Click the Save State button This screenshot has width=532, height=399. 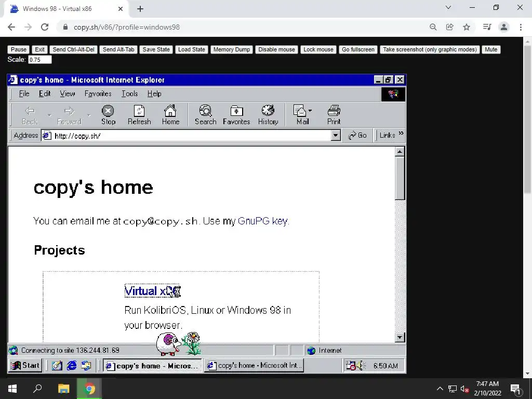coord(156,49)
